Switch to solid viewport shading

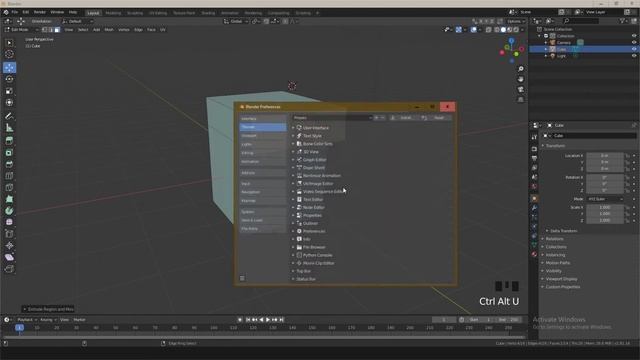[x=503, y=30]
